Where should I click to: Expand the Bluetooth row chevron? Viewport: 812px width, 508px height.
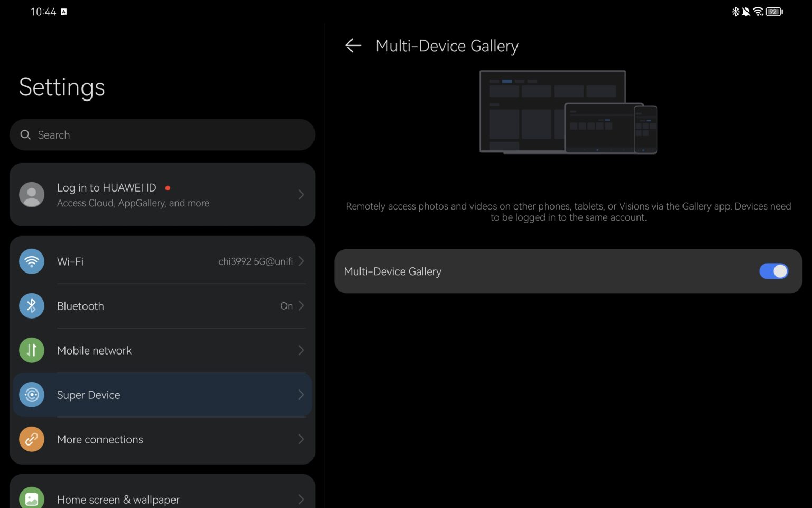click(x=301, y=306)
